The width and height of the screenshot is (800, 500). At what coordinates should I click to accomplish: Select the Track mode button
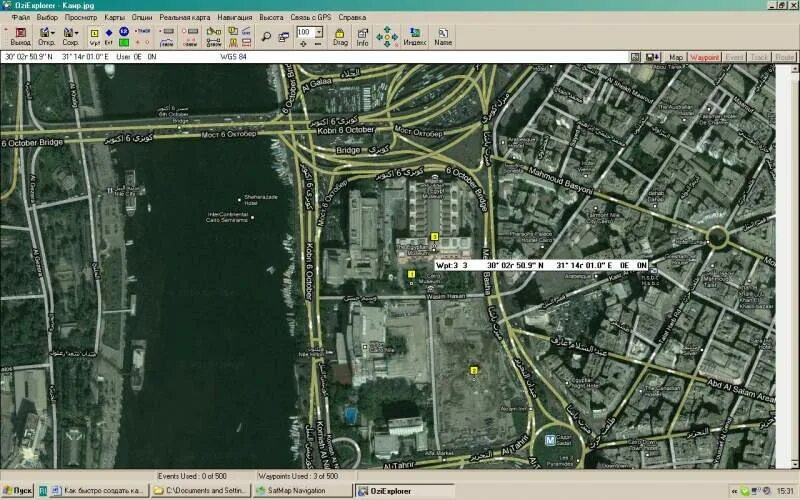pos(759,57)
